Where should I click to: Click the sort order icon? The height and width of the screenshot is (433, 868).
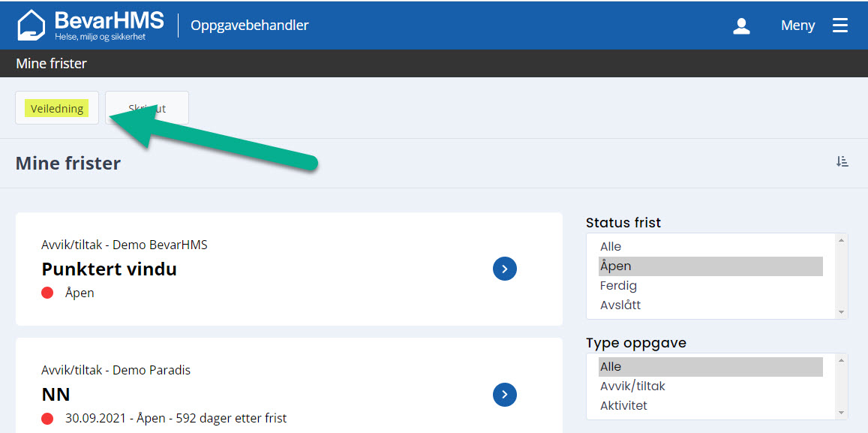842,161
